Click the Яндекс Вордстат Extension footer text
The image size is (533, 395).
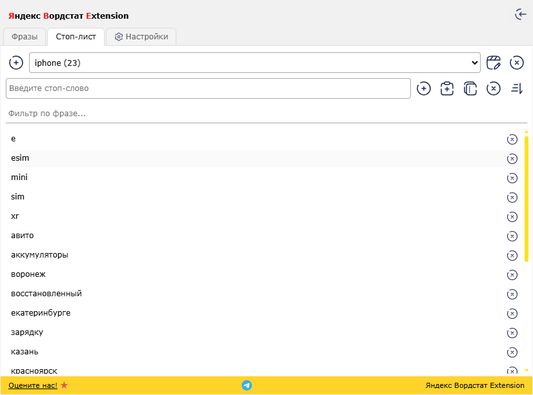pyautogui.click(x=475, y=385)
